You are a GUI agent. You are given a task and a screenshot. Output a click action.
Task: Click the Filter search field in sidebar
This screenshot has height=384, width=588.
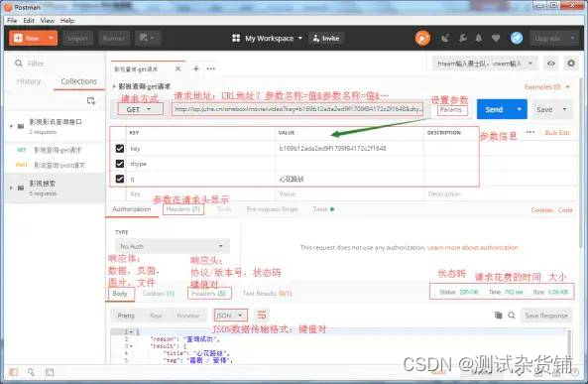point(57,64)
